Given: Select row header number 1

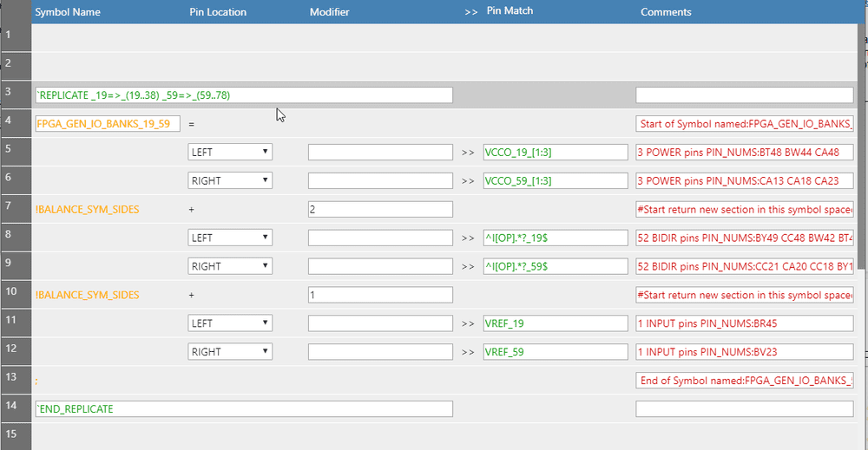Looking at the screenshot, I should click(16, 37).
